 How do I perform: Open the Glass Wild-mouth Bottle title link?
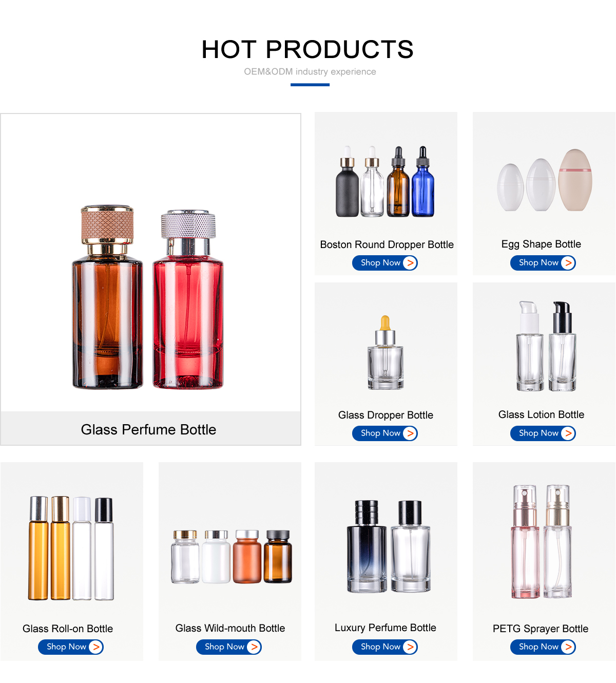pos(230,628)
